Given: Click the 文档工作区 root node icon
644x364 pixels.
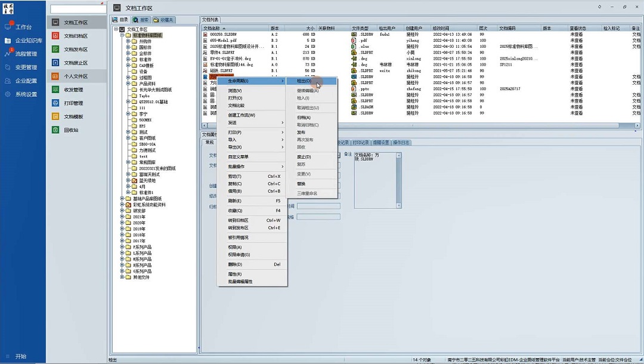Looking at the screenshot, I should pyautogui.click(x=122, y=30).
